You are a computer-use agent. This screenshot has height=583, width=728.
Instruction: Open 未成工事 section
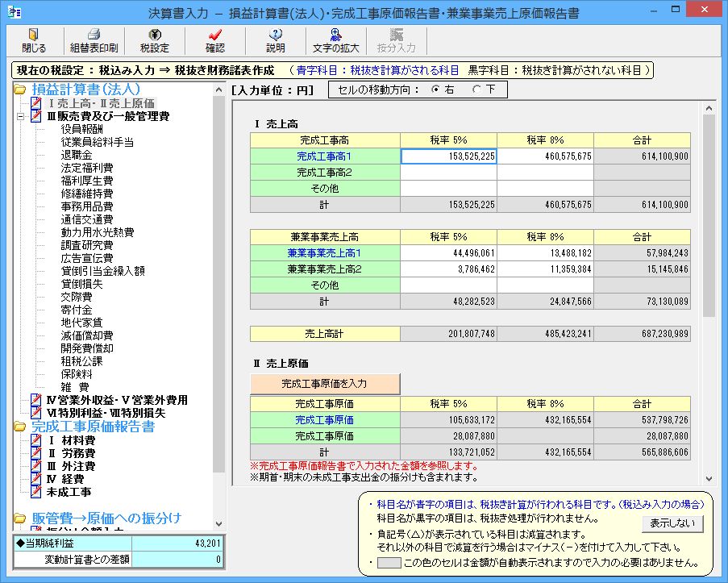(69, 492)
